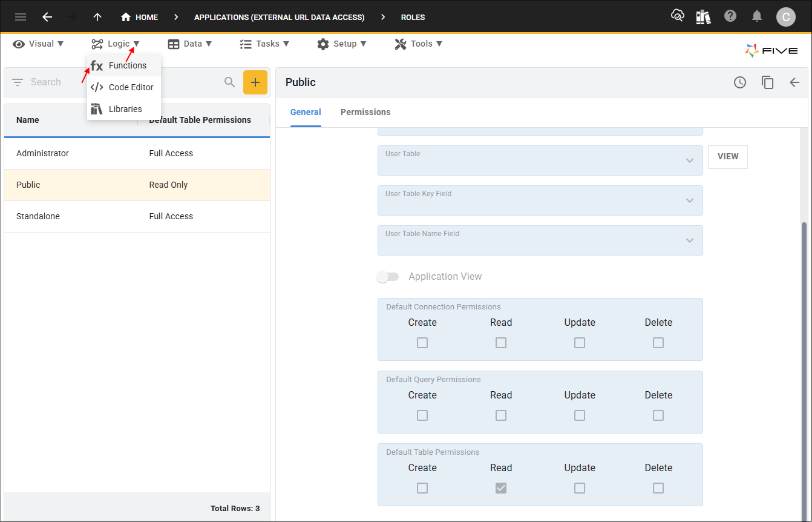This screenshot has height=522, width=812.
Task: Select Code Editor from Logic menu
Action: click(131, 87)
